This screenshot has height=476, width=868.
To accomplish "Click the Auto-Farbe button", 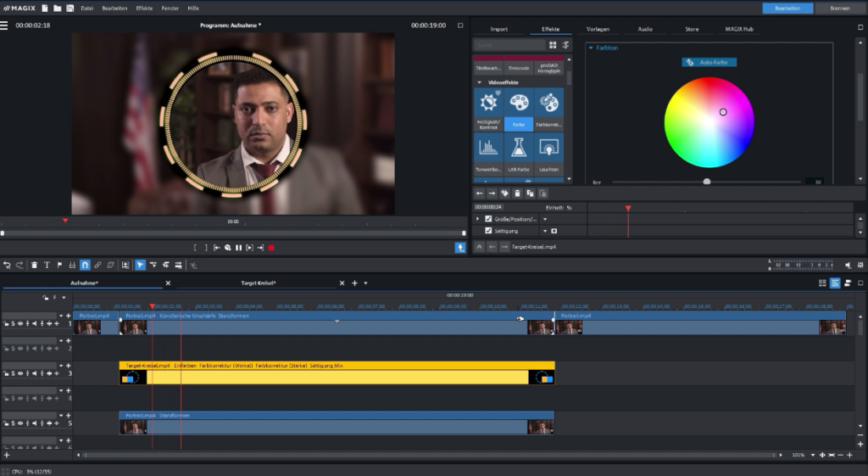I will pos(709,62).
